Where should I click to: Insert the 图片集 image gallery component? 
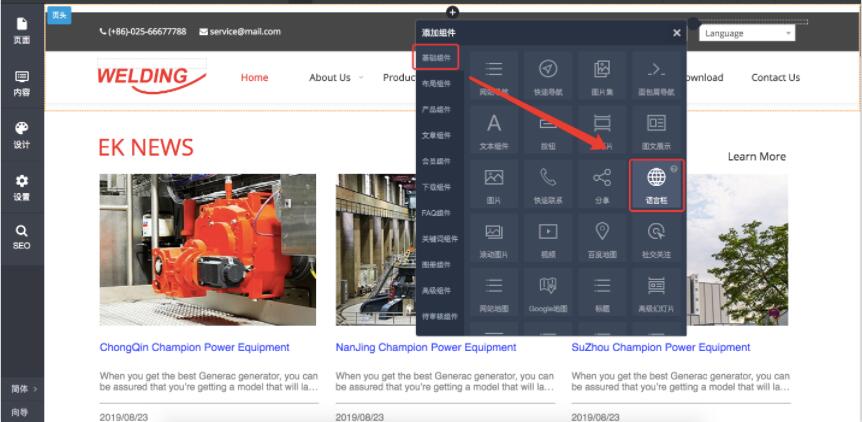coord(602,76)
